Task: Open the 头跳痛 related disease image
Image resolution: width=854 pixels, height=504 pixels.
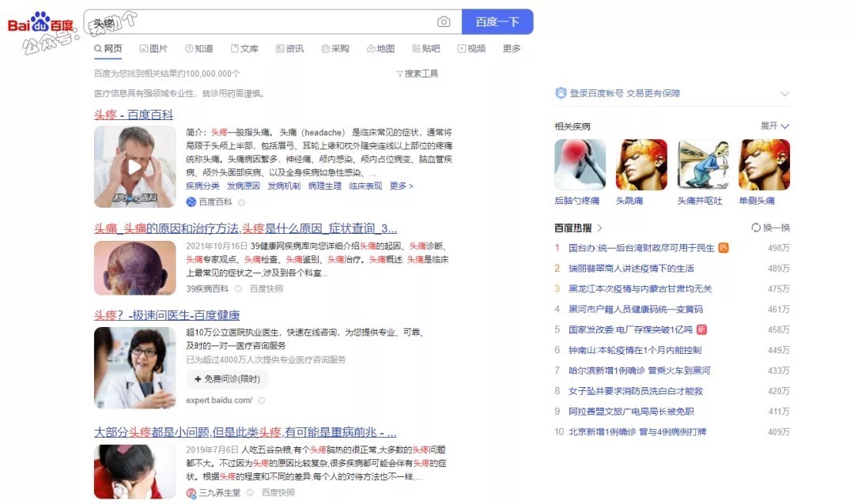Action: click(641, 164)
